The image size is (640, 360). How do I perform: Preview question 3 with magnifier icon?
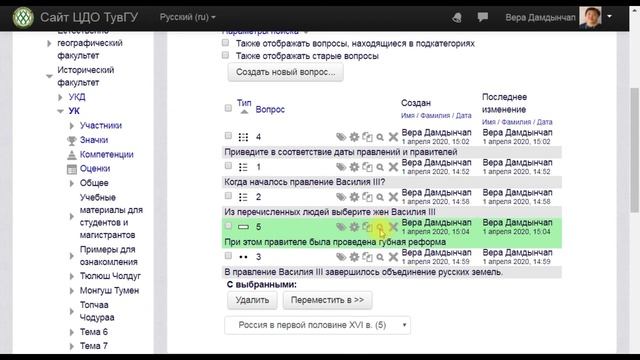[380, 257]
